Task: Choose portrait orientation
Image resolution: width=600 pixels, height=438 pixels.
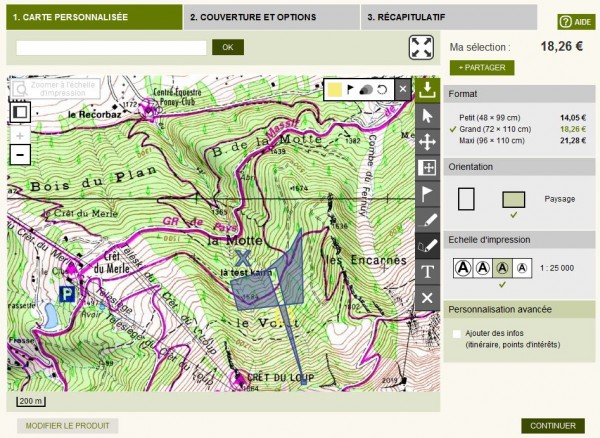Action: click(465, 198)
